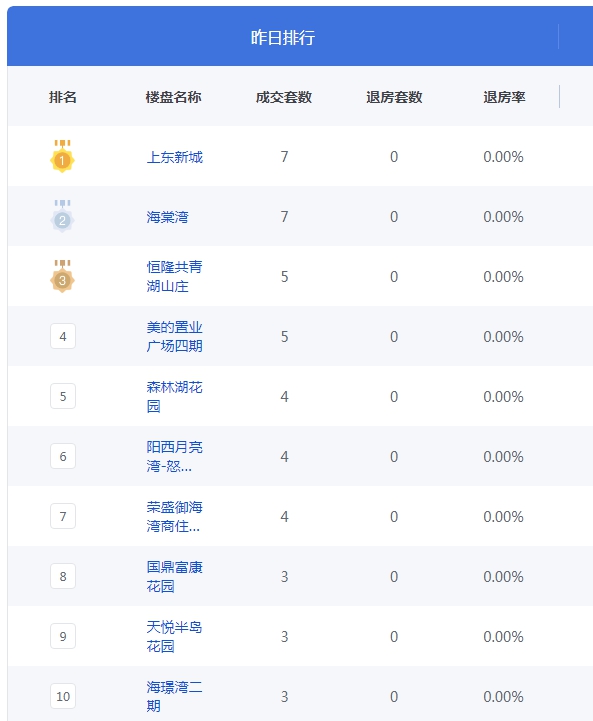
Task: Click 退房套数 value 0 for 国鼎富康花园
Action: pyautogui.click(x=394, y=577)
